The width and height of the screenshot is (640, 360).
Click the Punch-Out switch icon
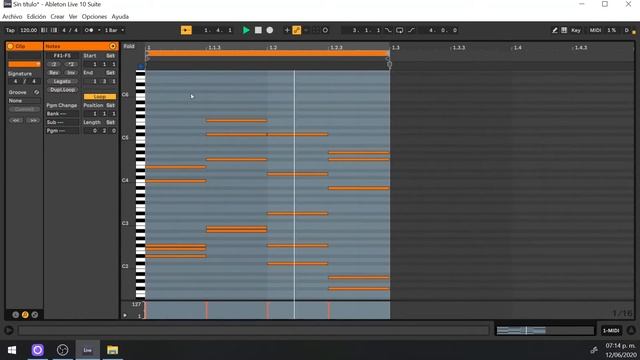tap(411, 30)
